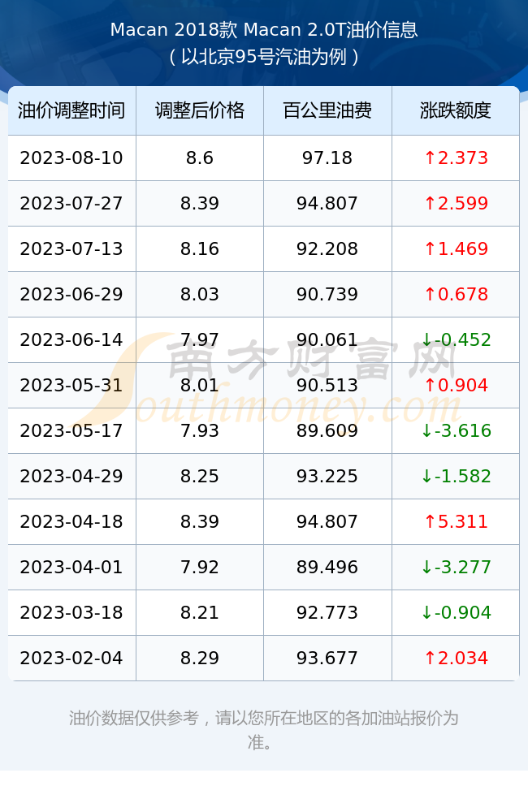Image resolution: width=528 pixels, height=812 pixels.
Task: Click the date cell 2023-08-10
Action: click(71, 158)
